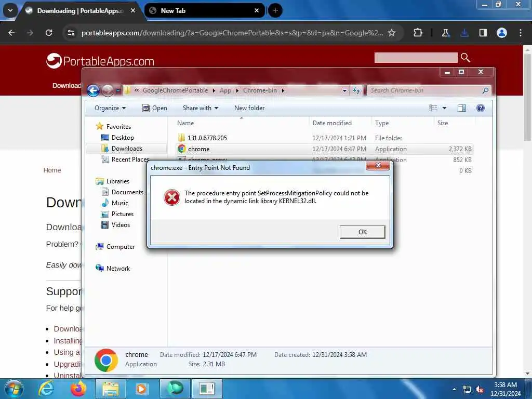
Task: Open a new browser tab with plus
Action: click(x=275, y=10)
